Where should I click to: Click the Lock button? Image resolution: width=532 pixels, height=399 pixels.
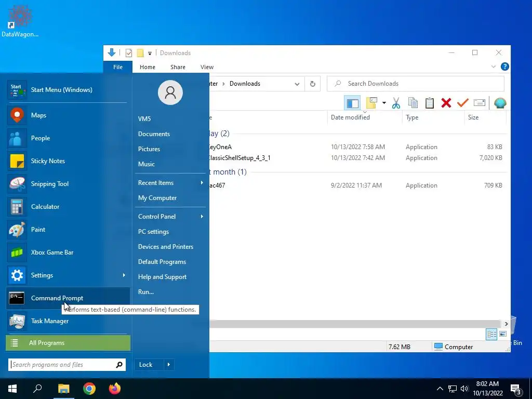tap(149, 365)
